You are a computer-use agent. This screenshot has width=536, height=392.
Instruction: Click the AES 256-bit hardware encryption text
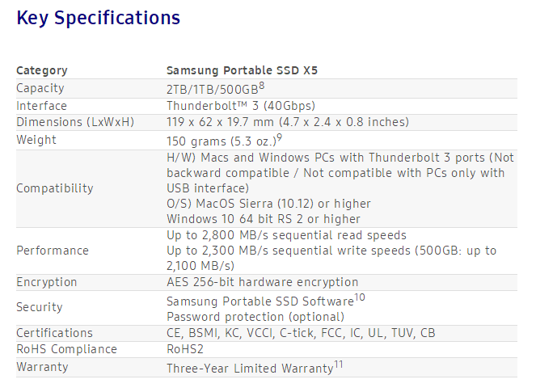pyautogui.click(x=262, y=282)
